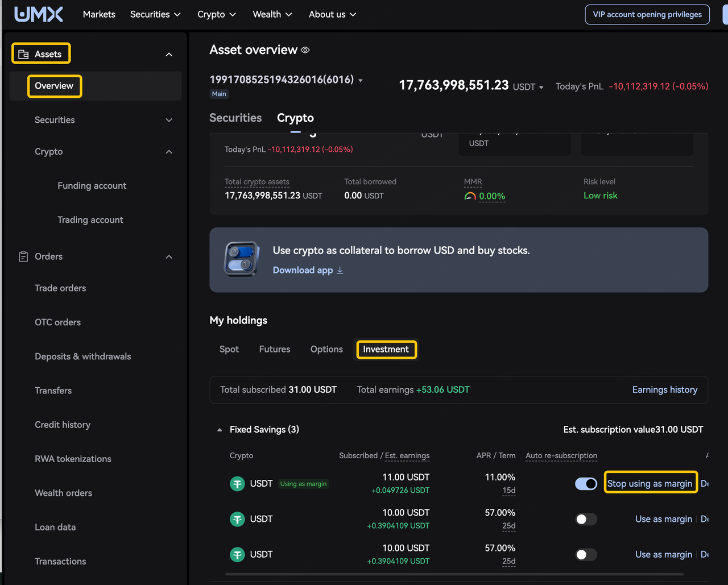The height and width of the screenshot is (585, 728).
Task: Click the MMR gauge icon
Action: (470, 197)
